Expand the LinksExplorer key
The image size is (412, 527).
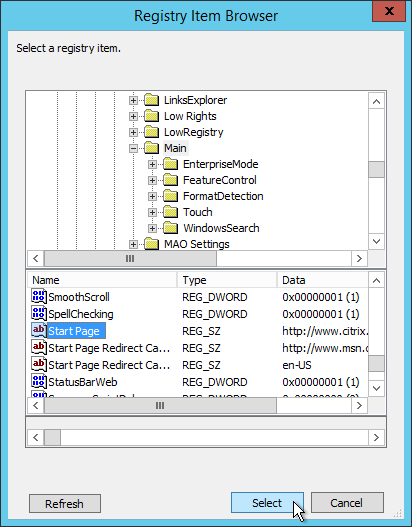pos(133,100)
